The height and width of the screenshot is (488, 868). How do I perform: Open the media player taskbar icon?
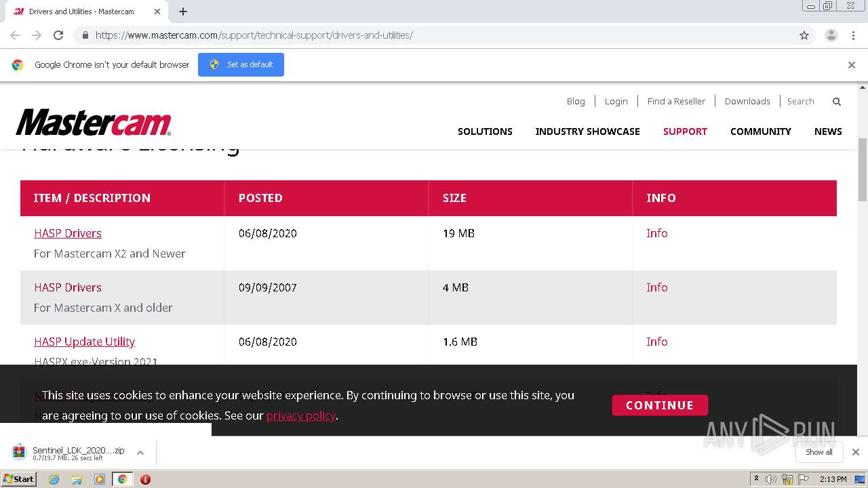[100, 479]
